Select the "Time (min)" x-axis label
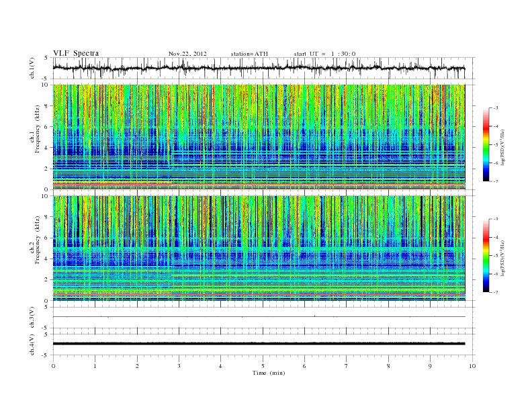Image resolution: width=532 pixels, height=411 pixels. [x=269, y=373]
